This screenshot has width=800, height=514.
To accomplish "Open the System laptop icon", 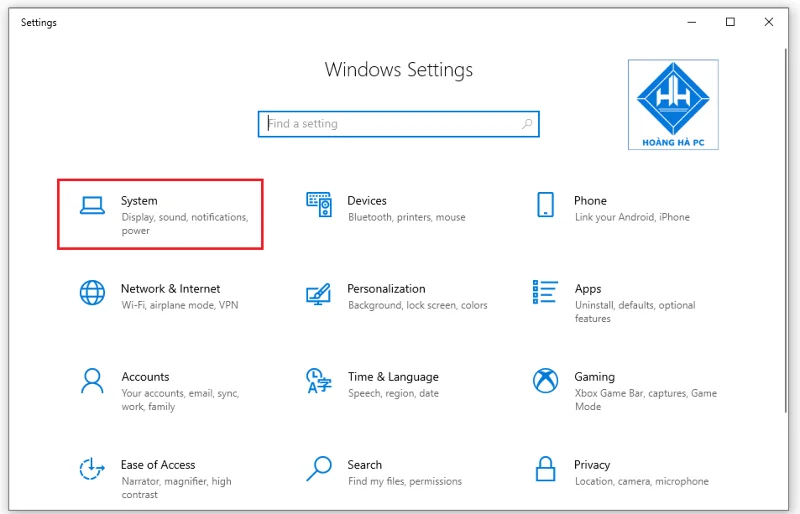I will coord(92,206).
